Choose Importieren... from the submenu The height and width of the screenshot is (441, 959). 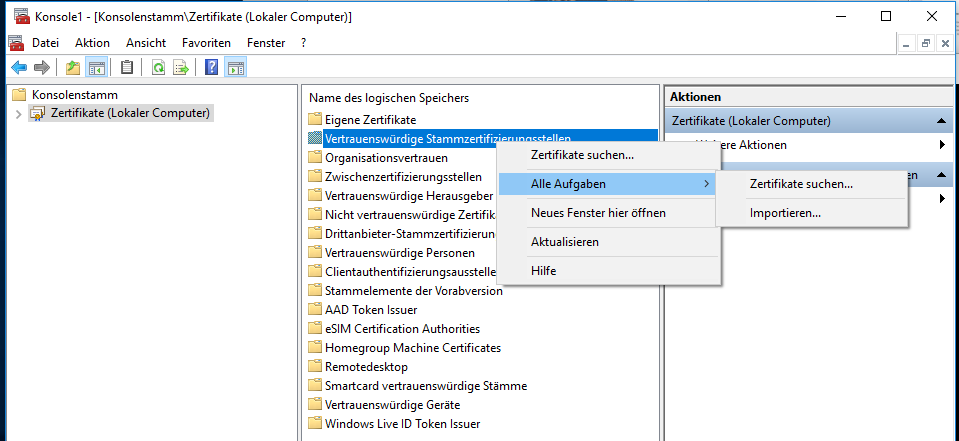click(785, 213)
